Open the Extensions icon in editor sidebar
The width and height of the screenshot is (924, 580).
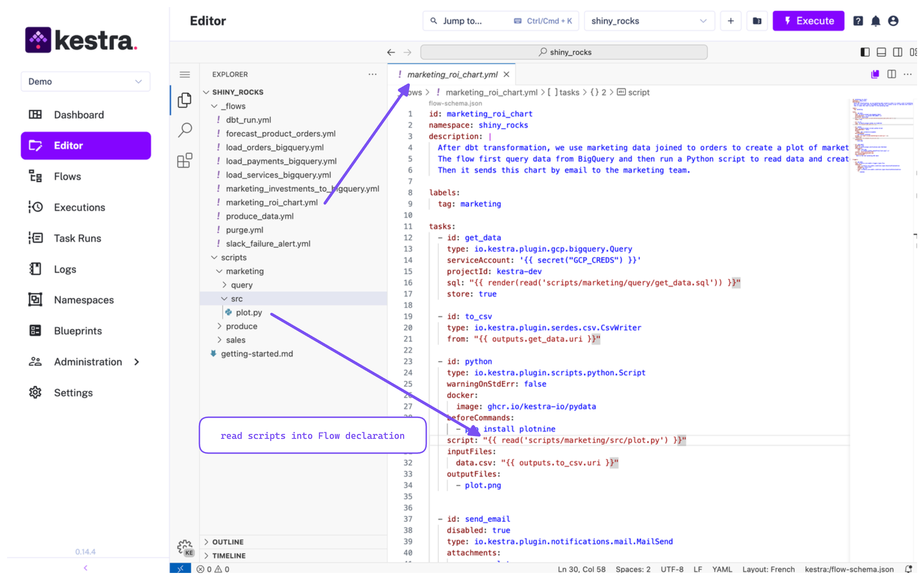click(x=185, y=160)
